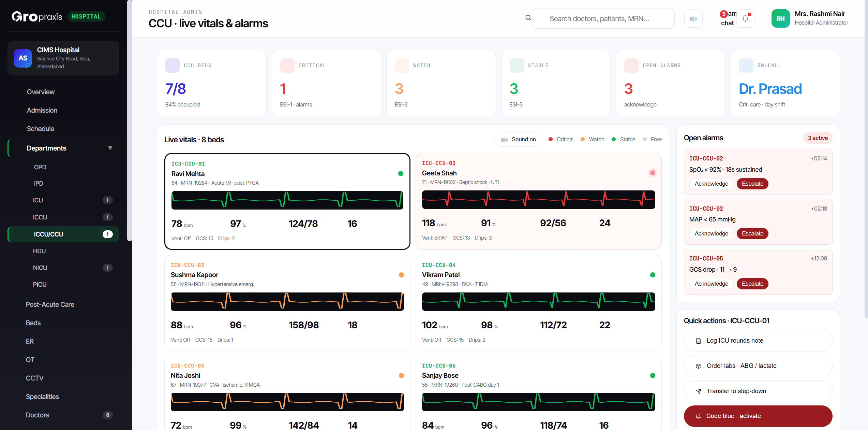
Task: Open the Admission menu item
Action: (x=63, y=110)
